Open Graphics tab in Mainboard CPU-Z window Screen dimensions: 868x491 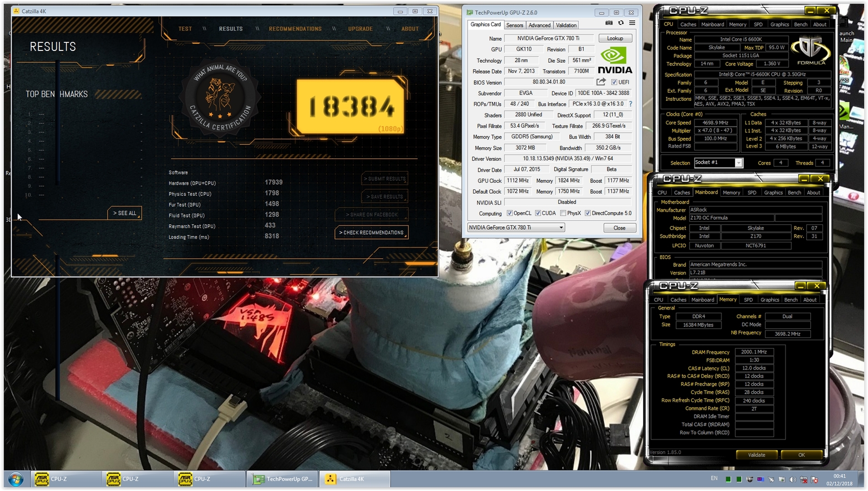[x=773, y=193]
